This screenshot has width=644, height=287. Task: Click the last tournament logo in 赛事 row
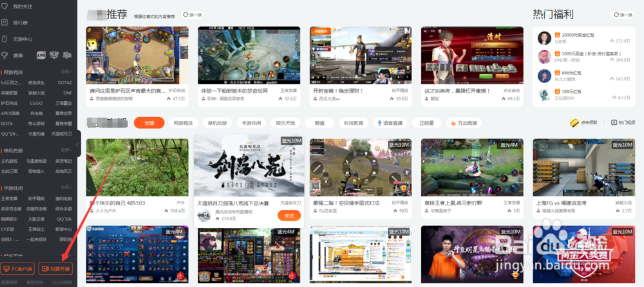[68, 55]
